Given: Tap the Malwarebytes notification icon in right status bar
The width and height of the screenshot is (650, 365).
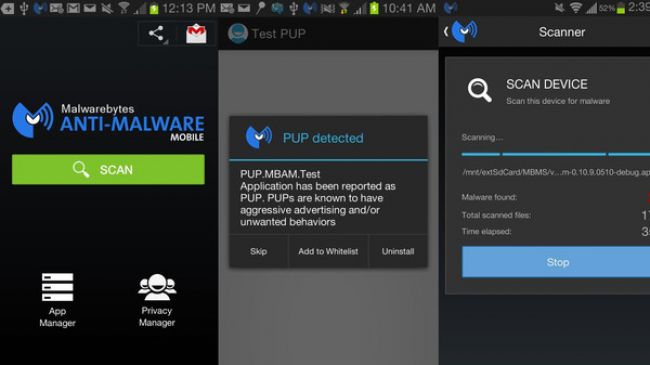Looking at the screenshot, I should [450, 7].
